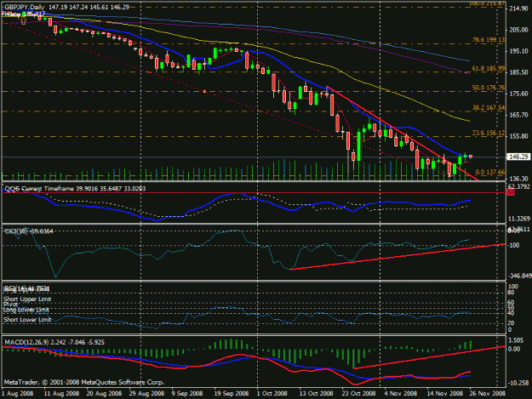Click Fibonacci label 61.8 185.99
The width and height of the screenshot is (532, 399).
click(489, 68)
